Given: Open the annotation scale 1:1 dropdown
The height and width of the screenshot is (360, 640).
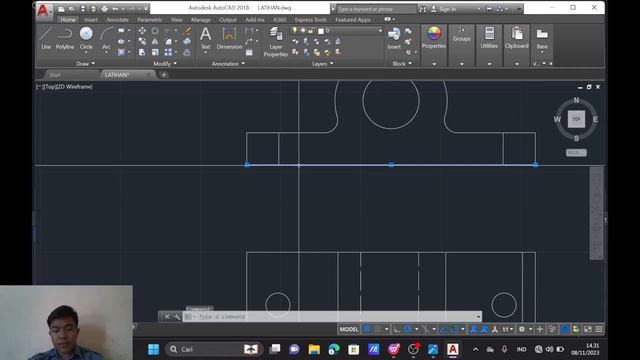Looking at the screenshot, I should [x=508, y=329].
